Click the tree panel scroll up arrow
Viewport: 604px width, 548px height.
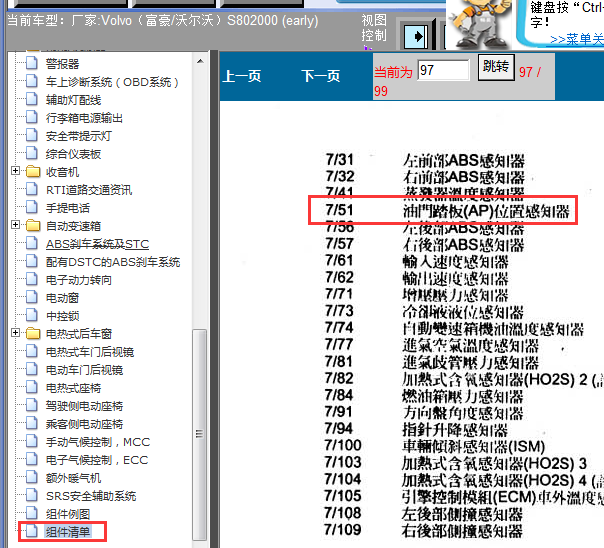pyautogui.click(x=200, y=61)
